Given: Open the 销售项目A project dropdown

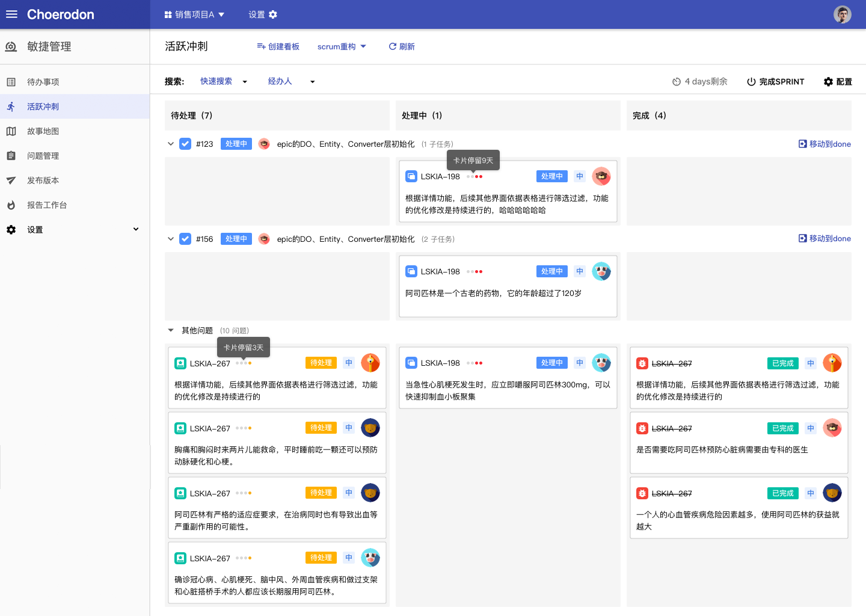Looking at the screenshot, I should point(194,14).
